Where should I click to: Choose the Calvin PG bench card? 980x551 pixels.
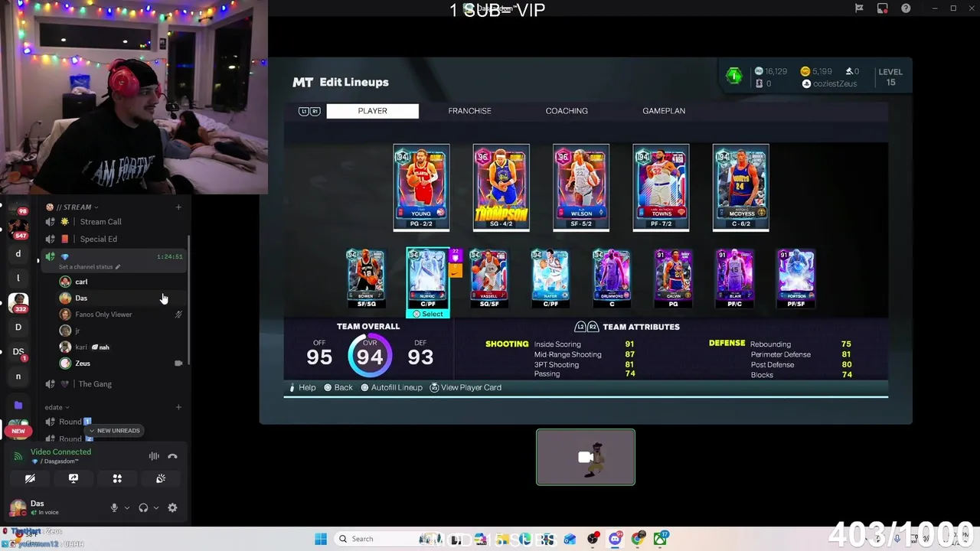(x=673, y=279)
